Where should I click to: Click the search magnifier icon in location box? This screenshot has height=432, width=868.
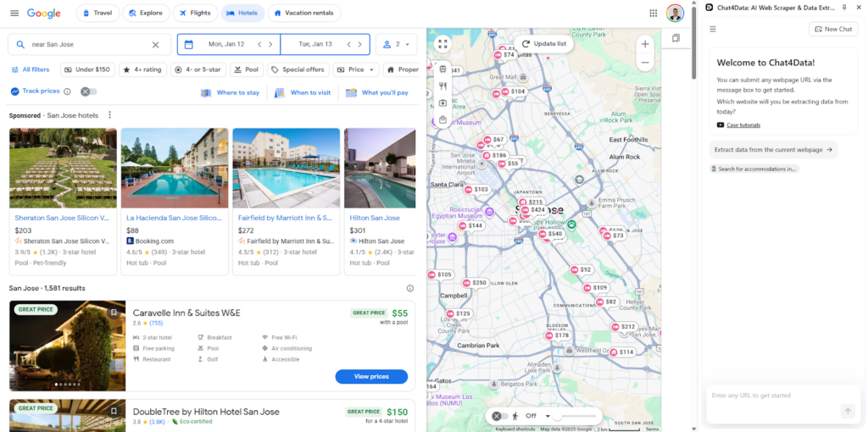point(20,45)
